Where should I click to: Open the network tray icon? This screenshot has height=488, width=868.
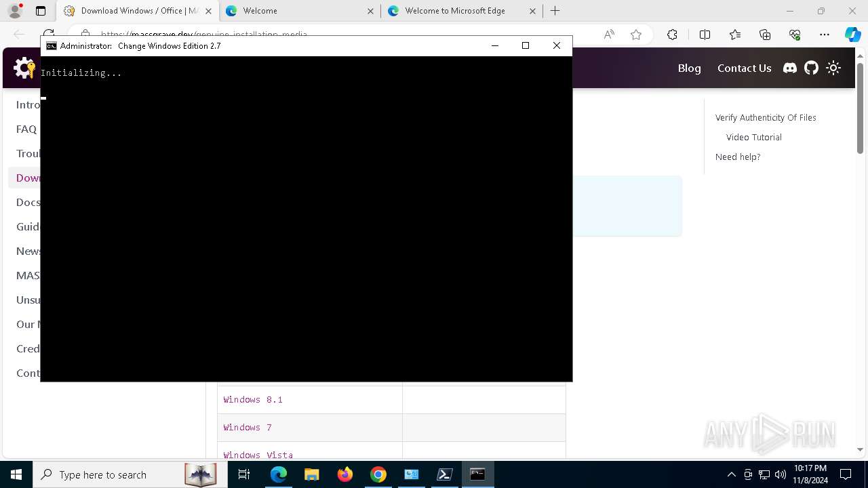[764, 474]
